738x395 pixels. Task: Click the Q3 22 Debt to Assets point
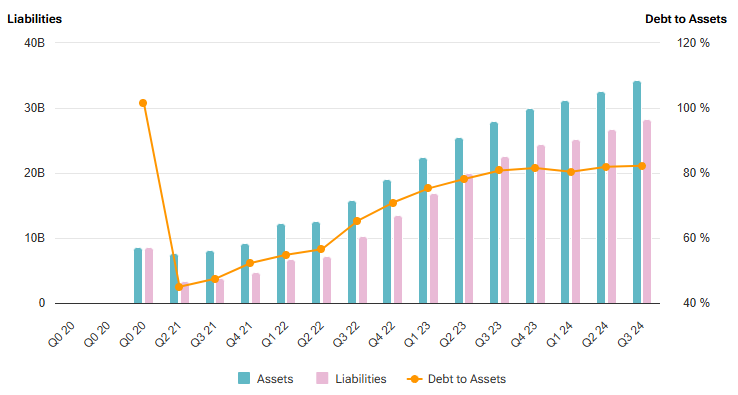(x=357, y=221)
